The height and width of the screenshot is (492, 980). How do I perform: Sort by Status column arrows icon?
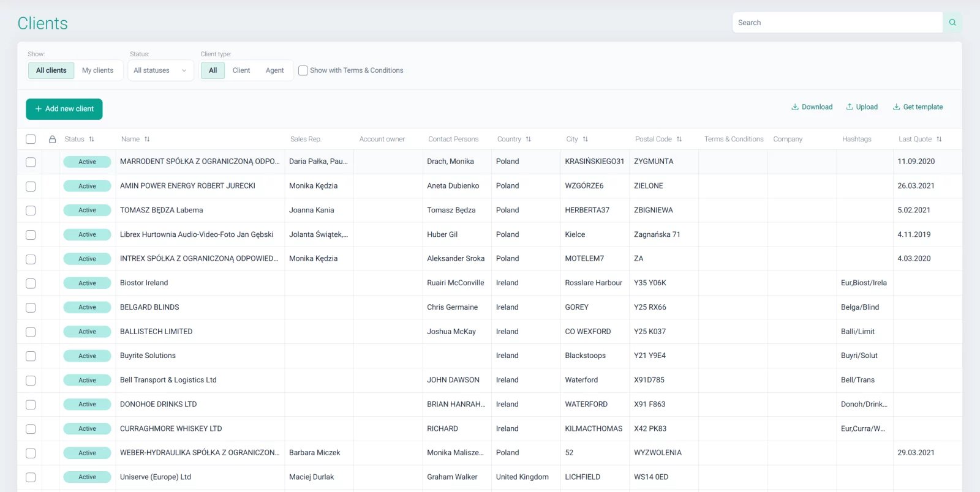[x=92, y=140]
